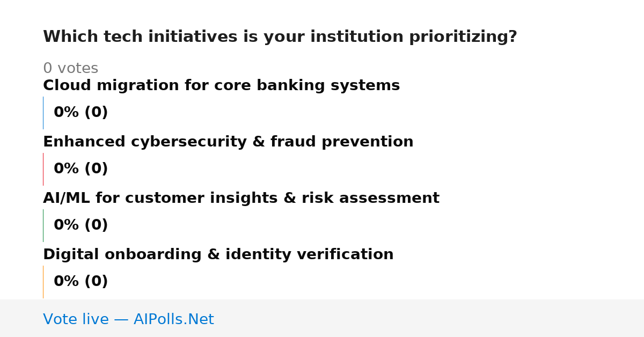
Task: Click the 0% (0) result for Cloud migration
Action: (x=80, y=113)
